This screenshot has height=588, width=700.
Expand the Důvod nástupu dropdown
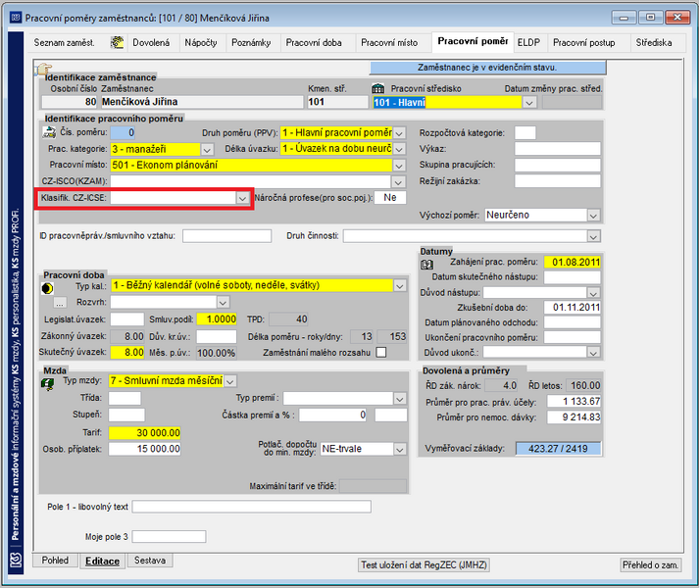point(593,293)
